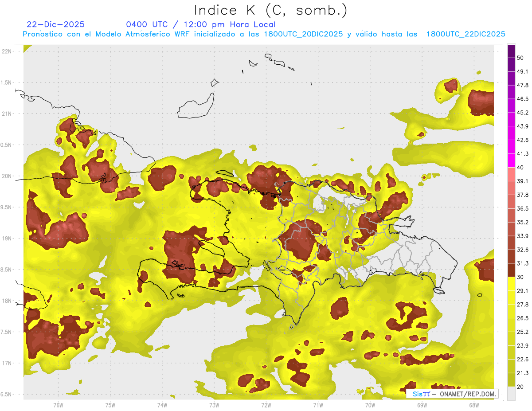Click the colorbar value "27.8"
The width and height of the screenshot is (532, 411).
click(522, 305)
